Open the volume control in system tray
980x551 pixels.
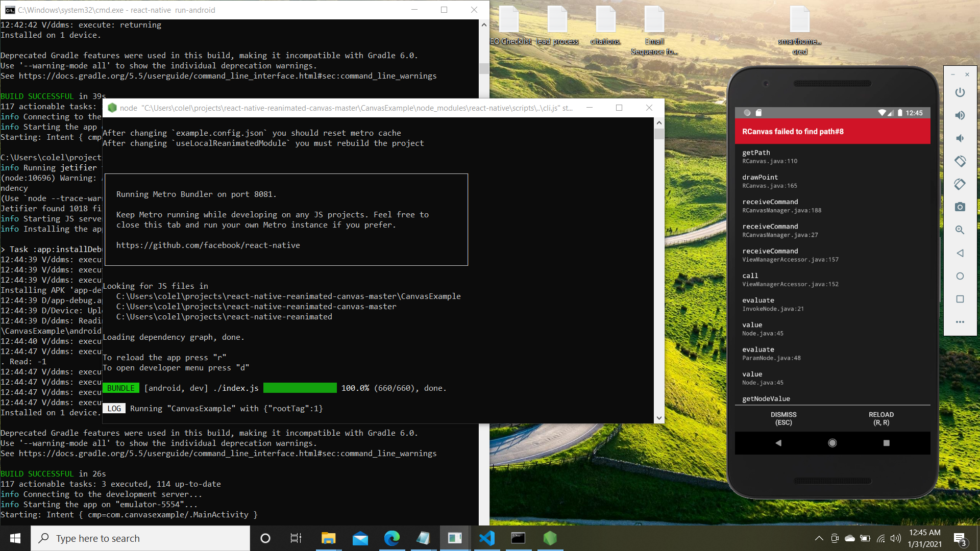pos(895,538)
